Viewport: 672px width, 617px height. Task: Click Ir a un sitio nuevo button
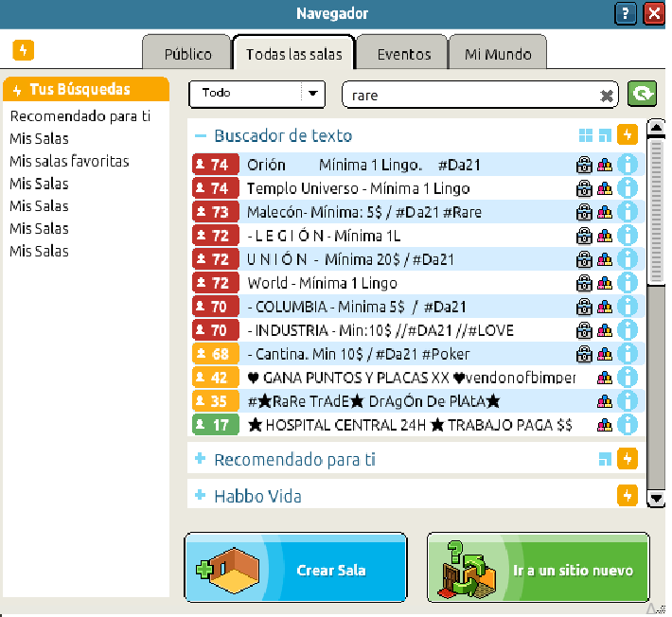tap(539, 568)
